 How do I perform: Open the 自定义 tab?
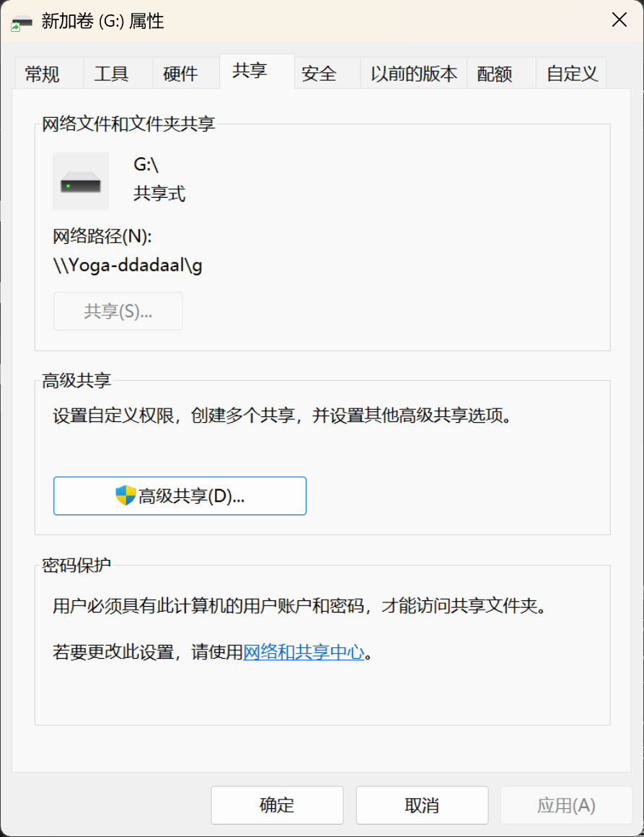tap(571, 73)
